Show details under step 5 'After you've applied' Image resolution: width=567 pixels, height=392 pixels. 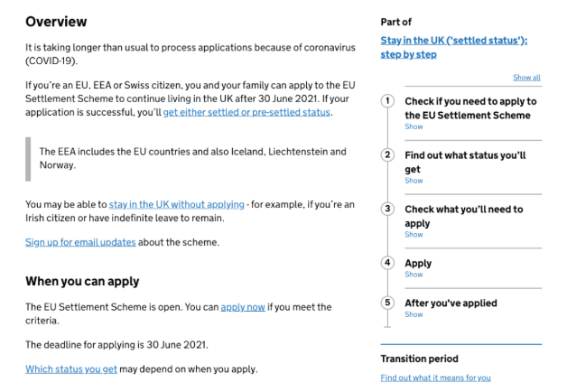pos(414,314)
